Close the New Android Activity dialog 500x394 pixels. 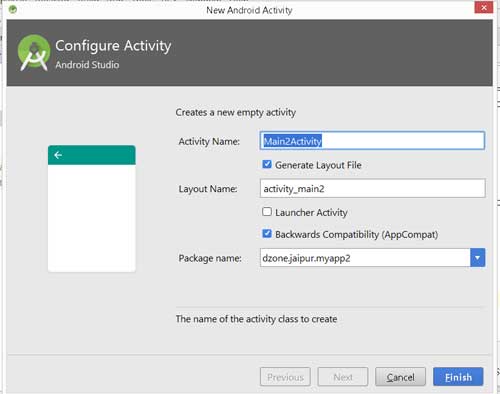(484, 8)
